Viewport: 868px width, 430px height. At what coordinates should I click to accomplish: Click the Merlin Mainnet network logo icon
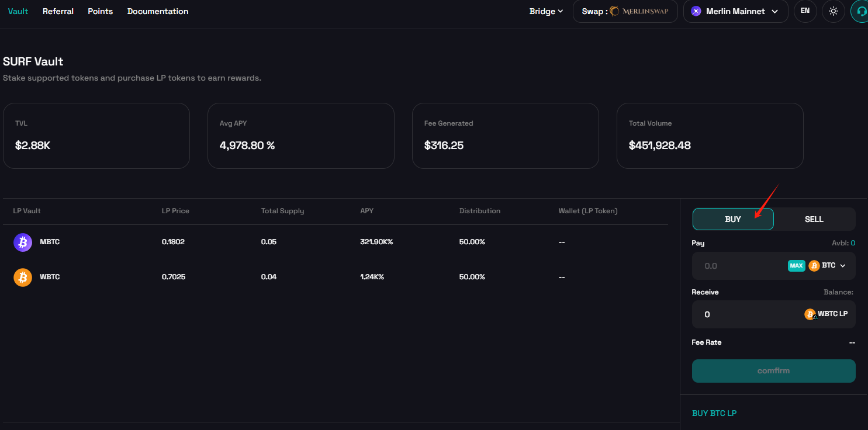pyautogui.click(x=696, y=11)
